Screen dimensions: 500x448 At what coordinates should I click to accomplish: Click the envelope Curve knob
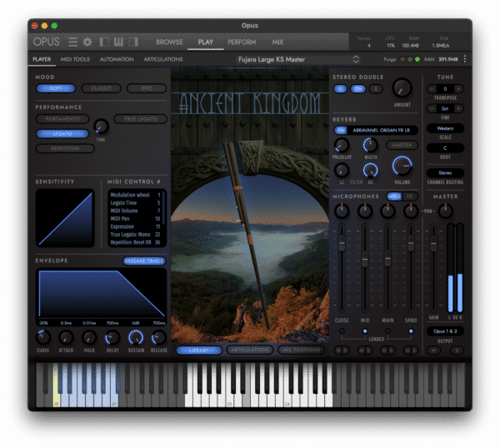pos(43,338)
